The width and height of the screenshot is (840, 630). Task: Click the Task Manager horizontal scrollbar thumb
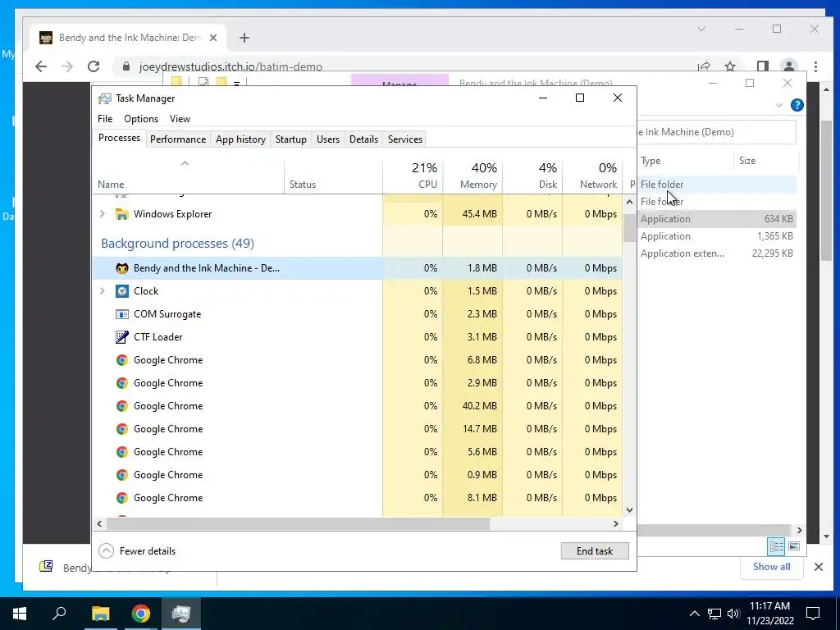pyautogui.click(x=298, y=524)
